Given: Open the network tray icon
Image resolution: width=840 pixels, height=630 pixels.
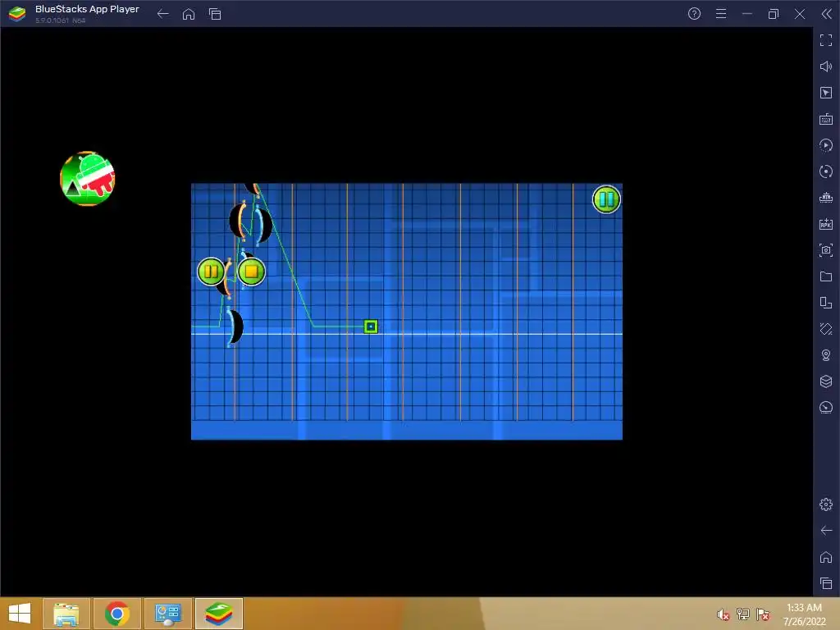Looking at the screenshot, I should 743,614.
